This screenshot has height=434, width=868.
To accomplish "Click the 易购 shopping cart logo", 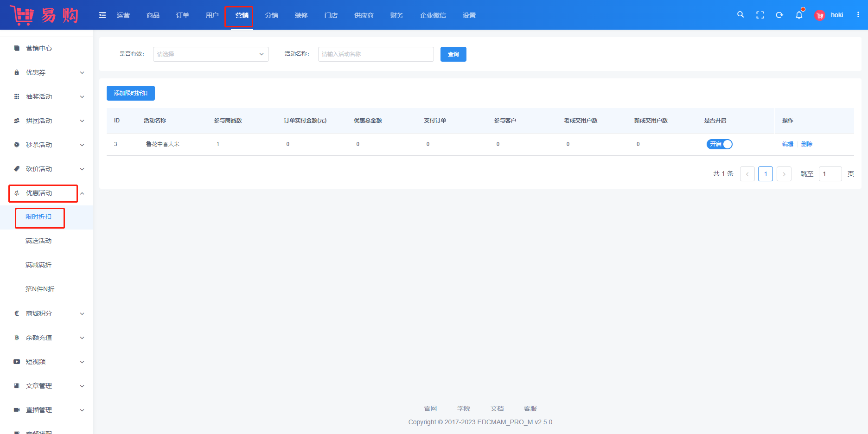I will (x=45, y=15).
